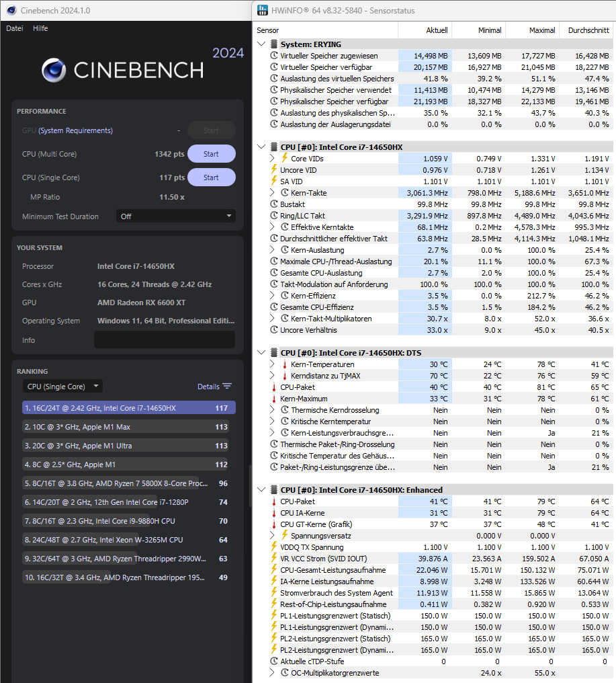Select the 12th Gen Intel Core i7-1280P entry

tap(129, 502)
